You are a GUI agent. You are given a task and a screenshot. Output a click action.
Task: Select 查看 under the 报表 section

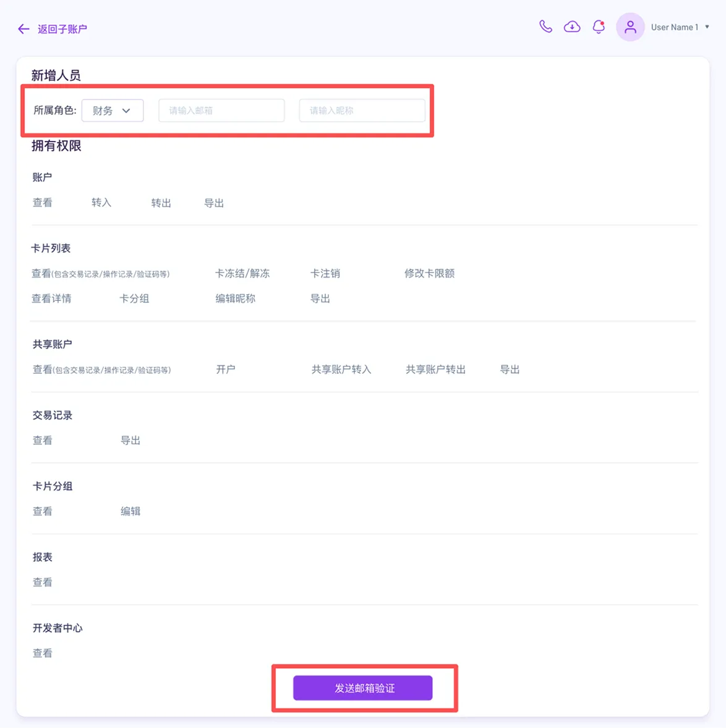pyautogui.click(x=42, y=582)
